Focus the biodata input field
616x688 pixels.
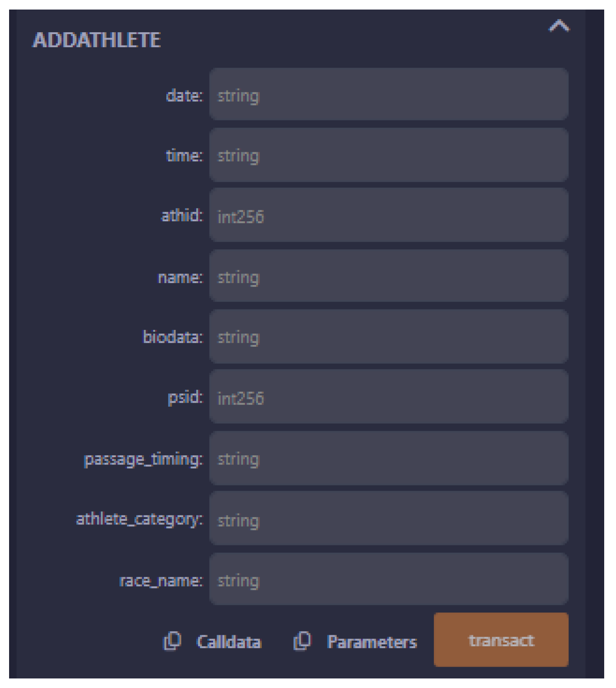tap(388, 337)
